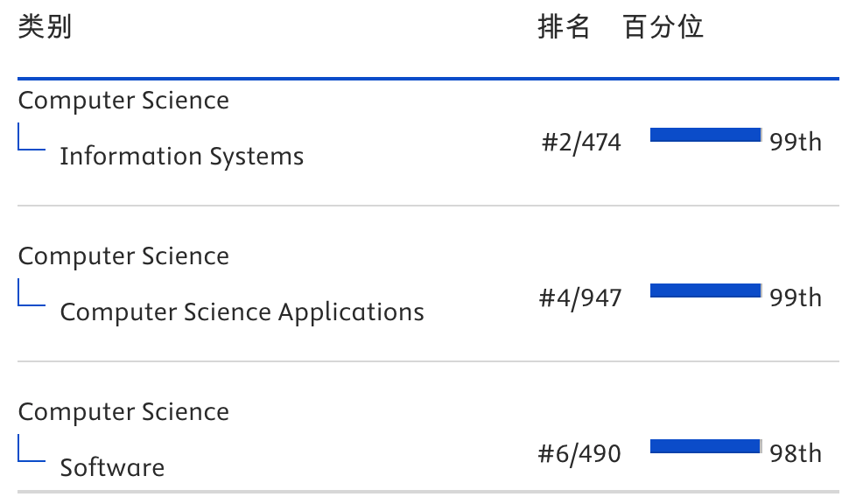Viewport: 856px width, 504px height.
Task: Select Computer Science Applications subcategory
Action: coord(242,312)
